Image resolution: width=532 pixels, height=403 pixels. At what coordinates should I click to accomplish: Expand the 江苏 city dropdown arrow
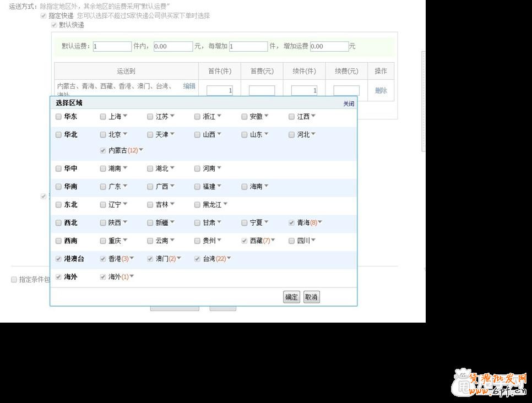click(x=172, y=116)
